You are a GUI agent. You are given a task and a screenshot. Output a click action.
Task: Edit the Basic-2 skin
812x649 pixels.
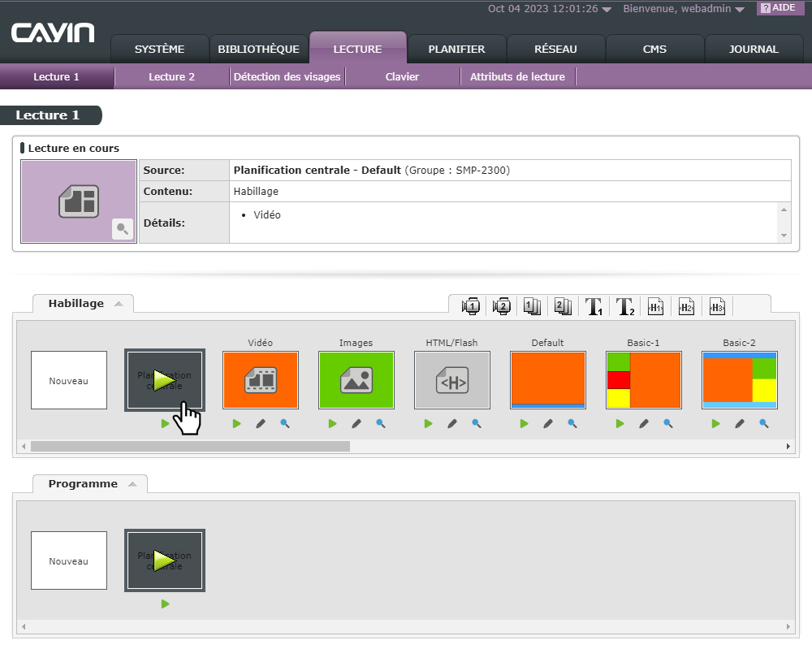[740, 424]
